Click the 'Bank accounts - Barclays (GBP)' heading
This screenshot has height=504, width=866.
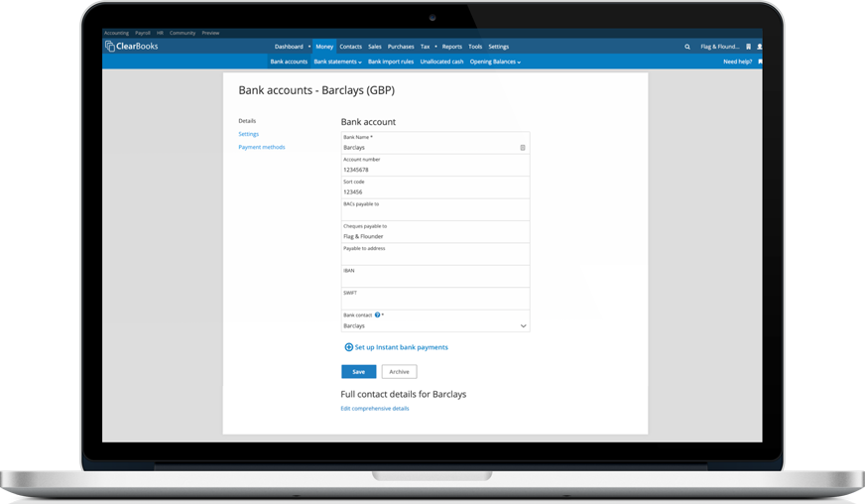point(316,90)
